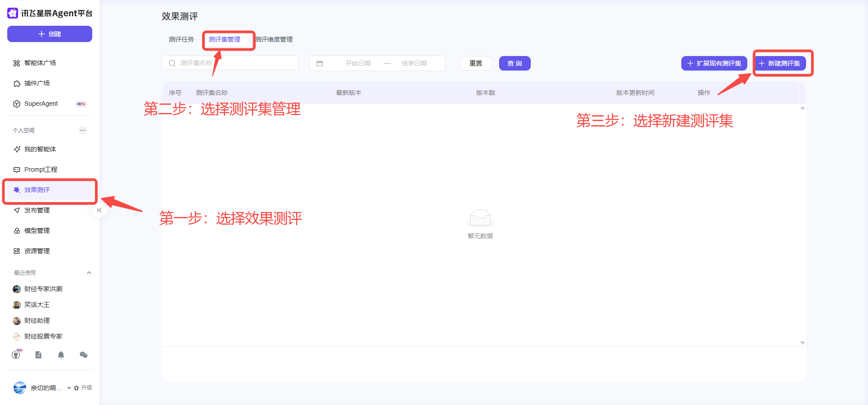868x405 pixels.
Task: Open the documentation file icon
Action: click(38, 355)
